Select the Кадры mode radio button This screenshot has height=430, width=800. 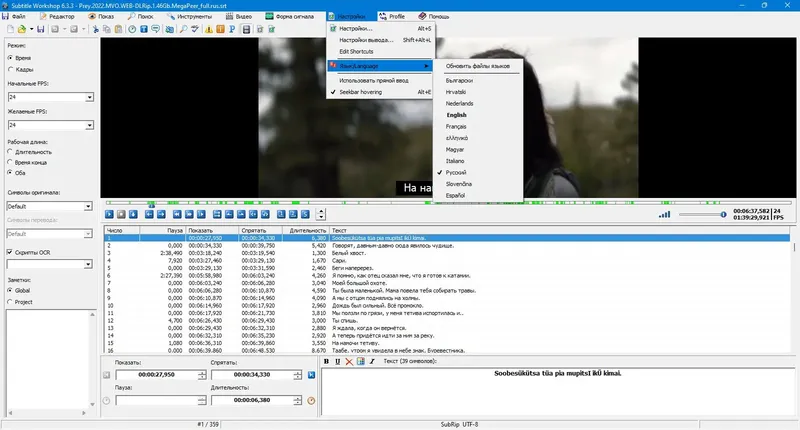tap(10, 69)
